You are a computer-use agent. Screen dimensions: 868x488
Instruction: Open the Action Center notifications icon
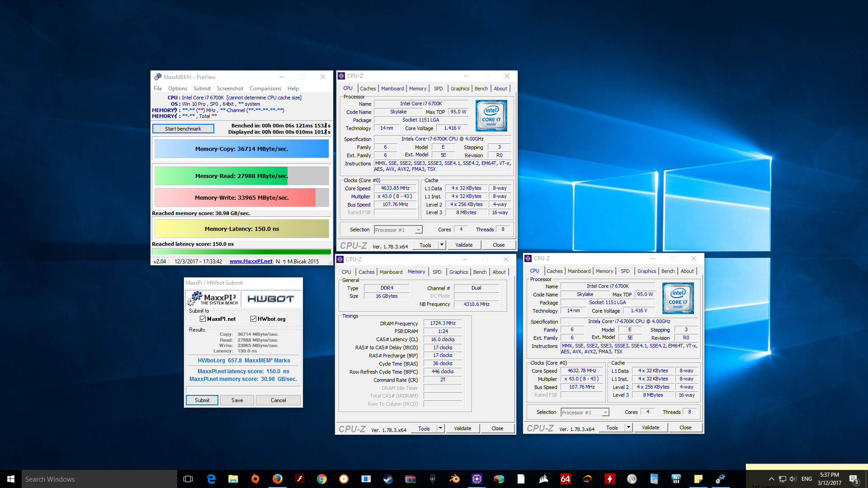point(854,479)
